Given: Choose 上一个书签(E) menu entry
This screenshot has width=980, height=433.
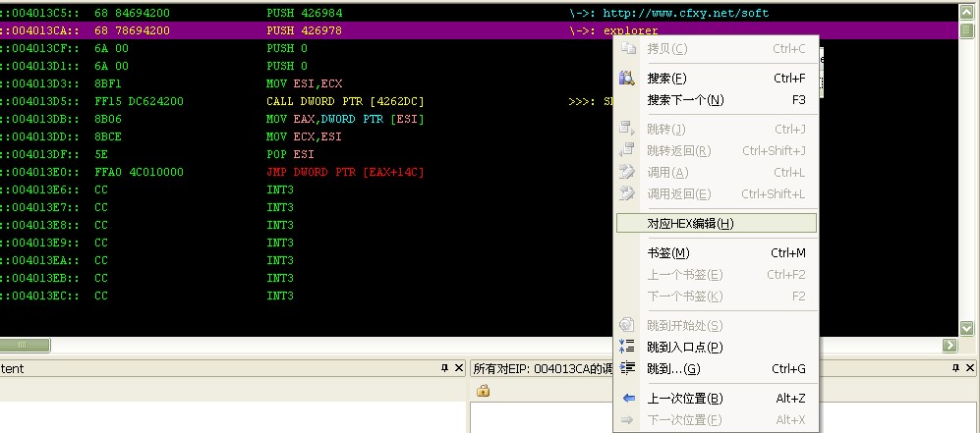Looking at the screenshot, I should tap(717, 275).
